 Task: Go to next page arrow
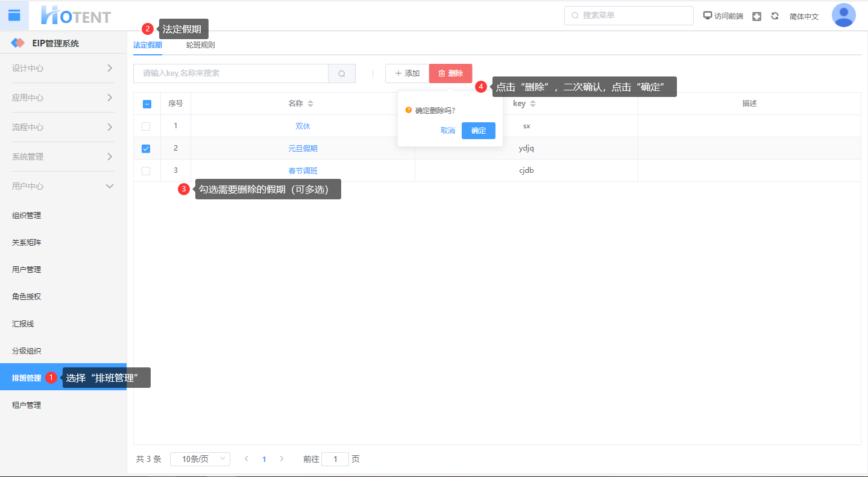coord(281,459)
